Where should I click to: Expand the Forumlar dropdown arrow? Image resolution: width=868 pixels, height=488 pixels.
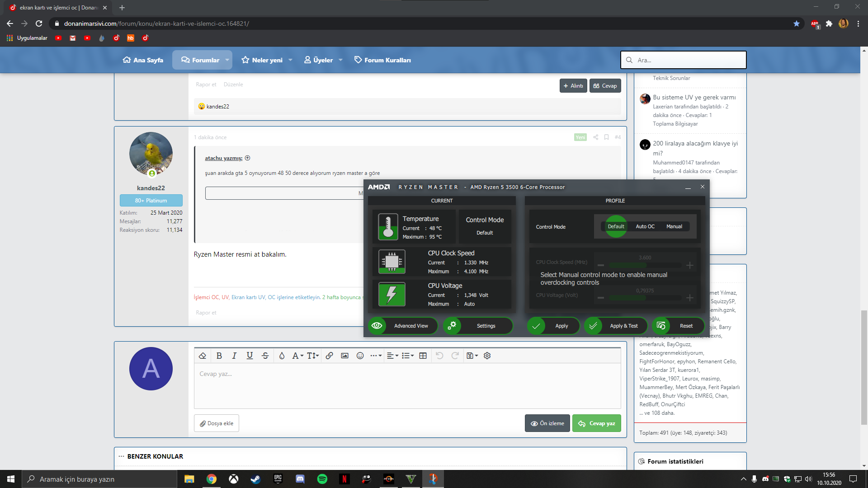227,60
